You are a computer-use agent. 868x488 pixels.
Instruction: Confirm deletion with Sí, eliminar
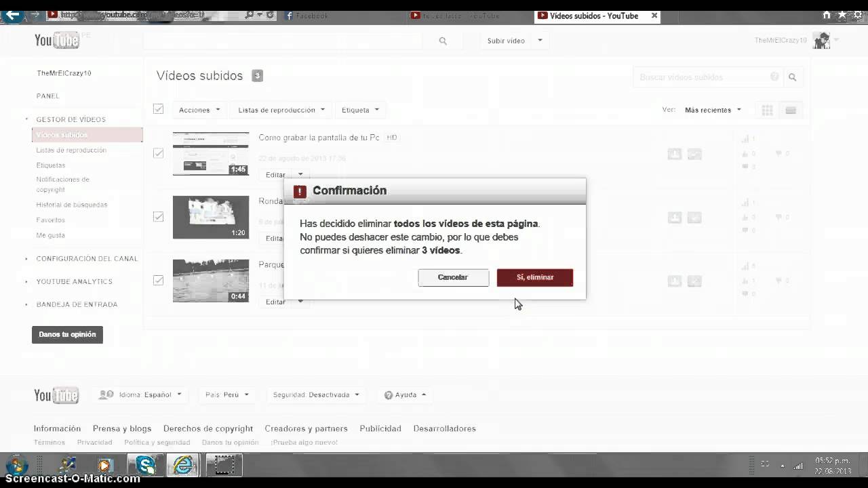pyautogui.click(x=534, y=277)
